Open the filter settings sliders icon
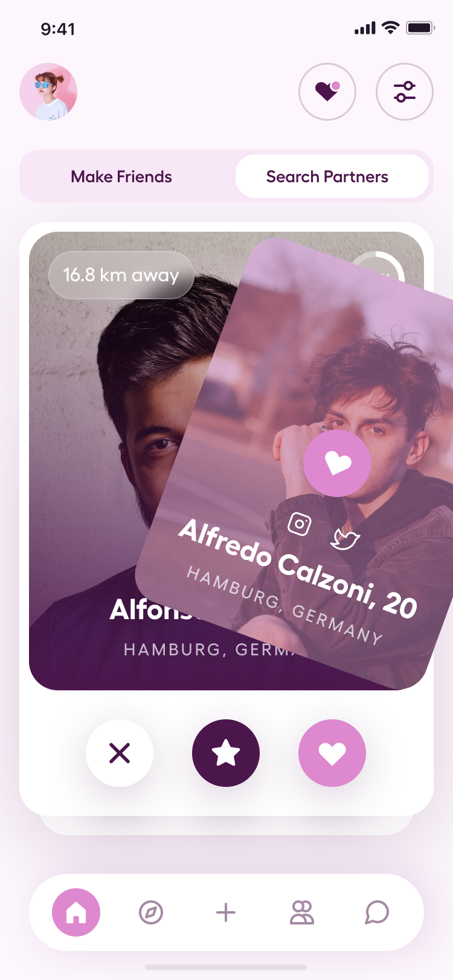This screenshot has width=453, height=980. tap(405, 92)
